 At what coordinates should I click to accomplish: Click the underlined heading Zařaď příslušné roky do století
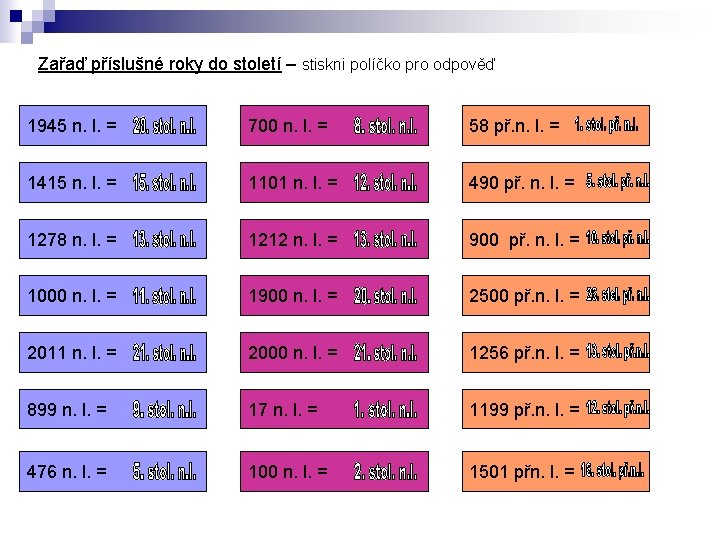tap(159, 64)
